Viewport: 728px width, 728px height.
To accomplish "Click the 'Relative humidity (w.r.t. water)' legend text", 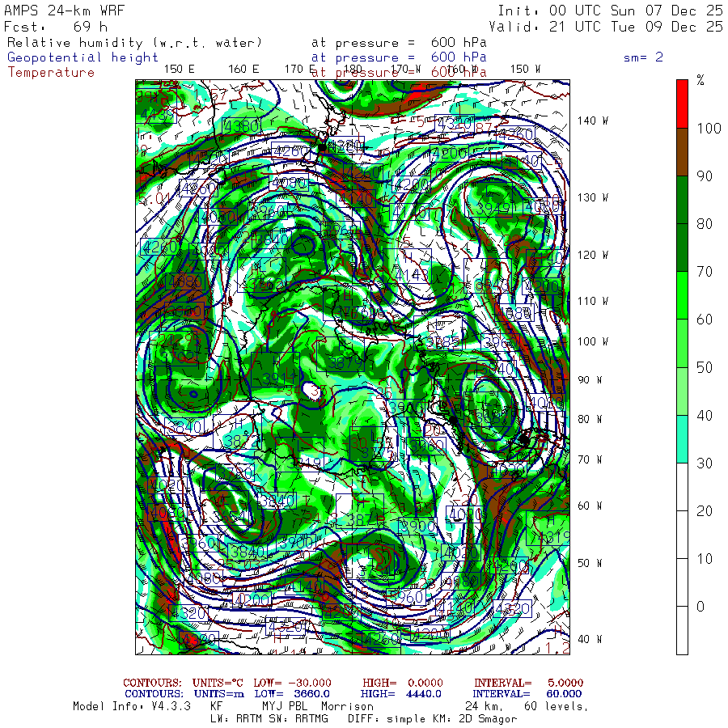I will point(134,43).
